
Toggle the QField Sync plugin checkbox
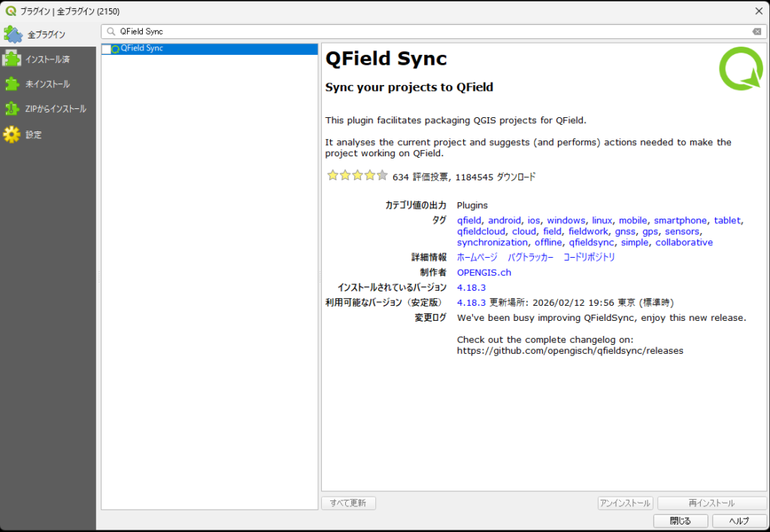(107, 49)
